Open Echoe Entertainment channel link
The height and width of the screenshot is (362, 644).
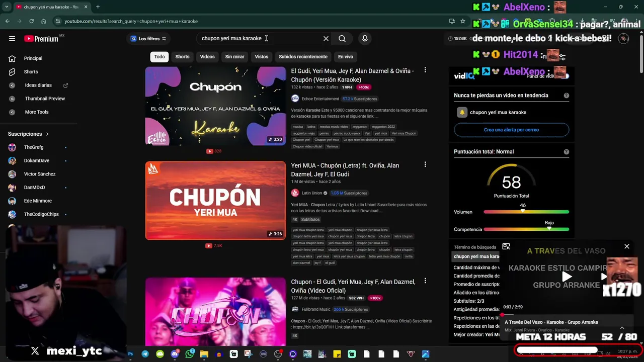point(320,99)
